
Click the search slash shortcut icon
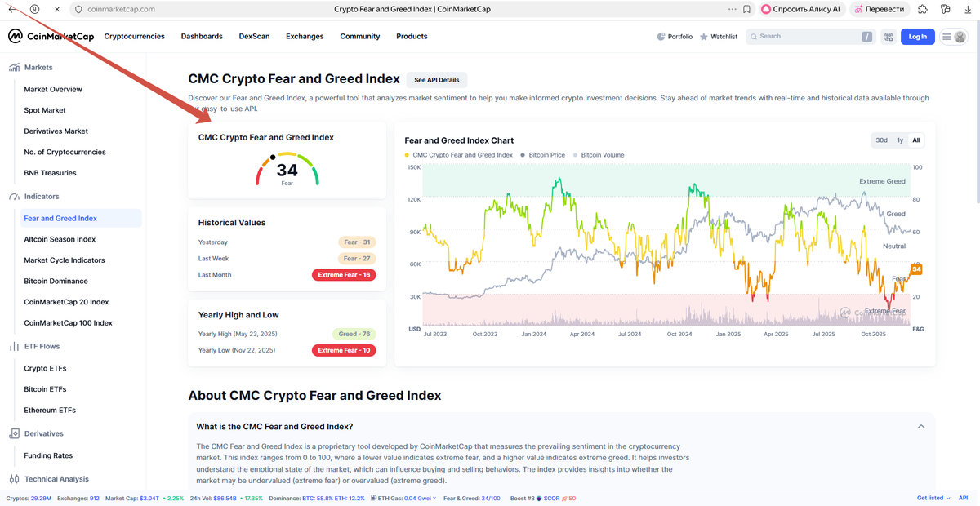(x=866, y=37)
